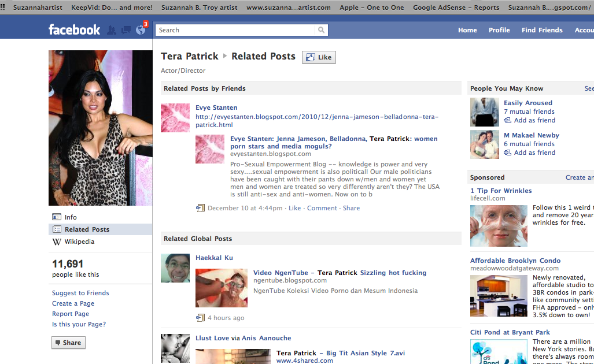Click Haekkal Ku avatar thumbnail
This screenshot has width=594, height=364.
coord(175,268)
